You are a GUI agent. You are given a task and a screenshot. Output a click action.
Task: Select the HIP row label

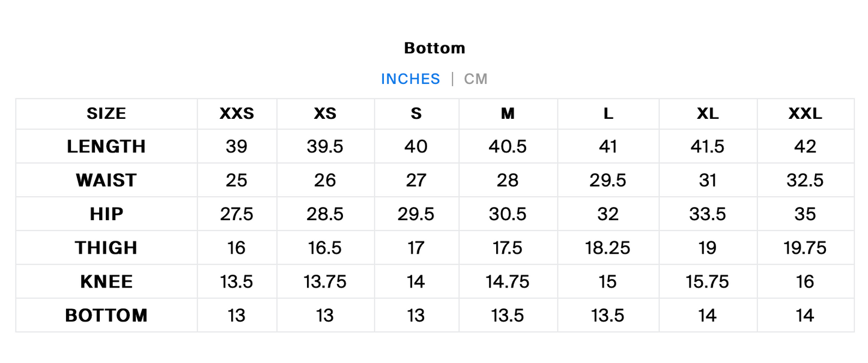(106, 214)
